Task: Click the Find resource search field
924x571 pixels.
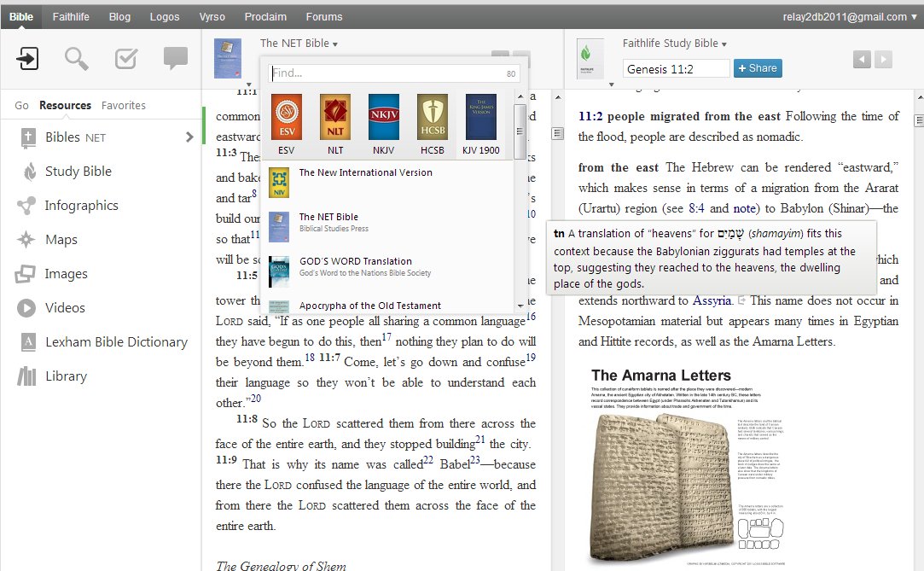Action: click(x=393, y=73)
